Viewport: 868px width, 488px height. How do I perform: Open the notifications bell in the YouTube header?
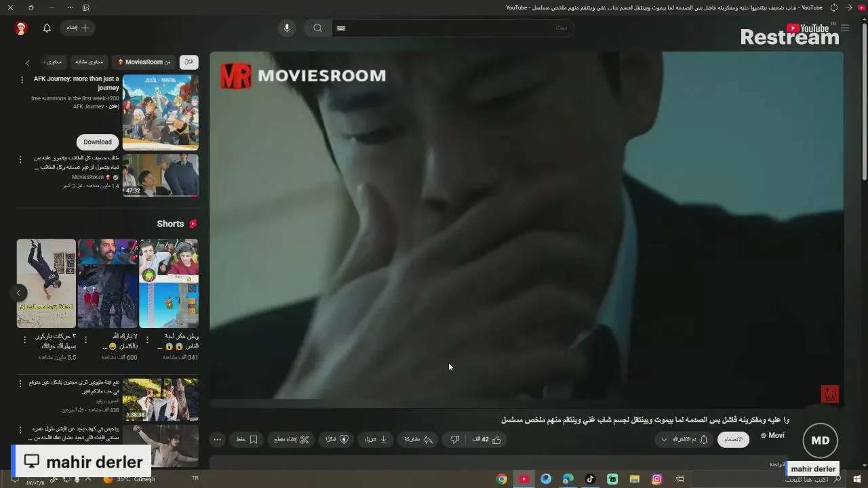pyautogui.click(x=47, y=28)
